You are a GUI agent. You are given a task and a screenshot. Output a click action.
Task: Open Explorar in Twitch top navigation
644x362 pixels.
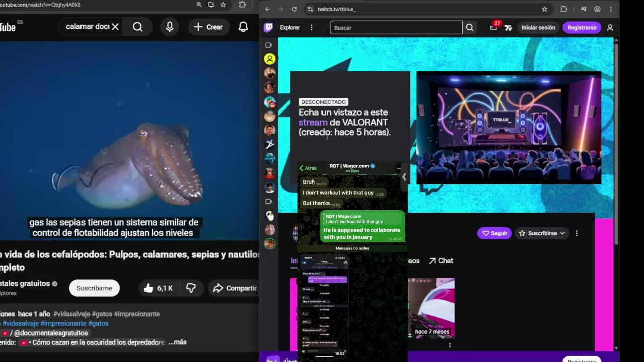[290, 28]
